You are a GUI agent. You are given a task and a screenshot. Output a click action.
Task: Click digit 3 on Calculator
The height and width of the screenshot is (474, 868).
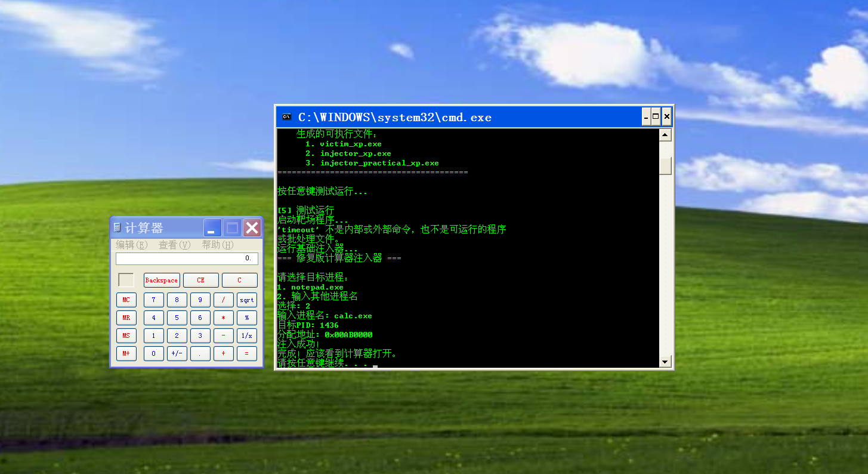click(x=200, y=336)
